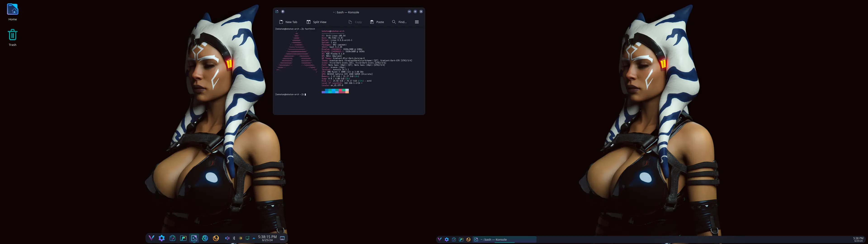This screenshot has height=244, width=868.
Task: Open the wired network tray icon
Action: 247,238
